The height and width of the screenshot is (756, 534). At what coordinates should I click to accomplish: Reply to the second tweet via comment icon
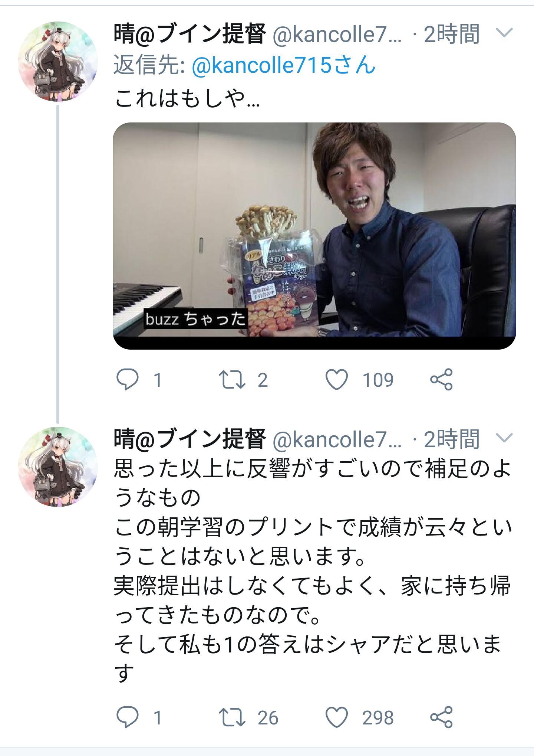click(128, 717)
